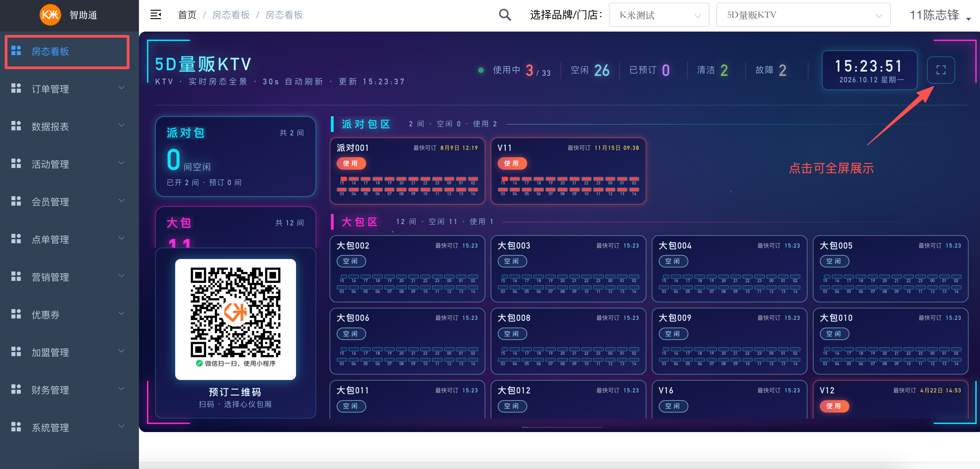This screenshot has height=469, width=980.
Task: Open 会员管理 sidebar menu
Action: pos(69,202)
